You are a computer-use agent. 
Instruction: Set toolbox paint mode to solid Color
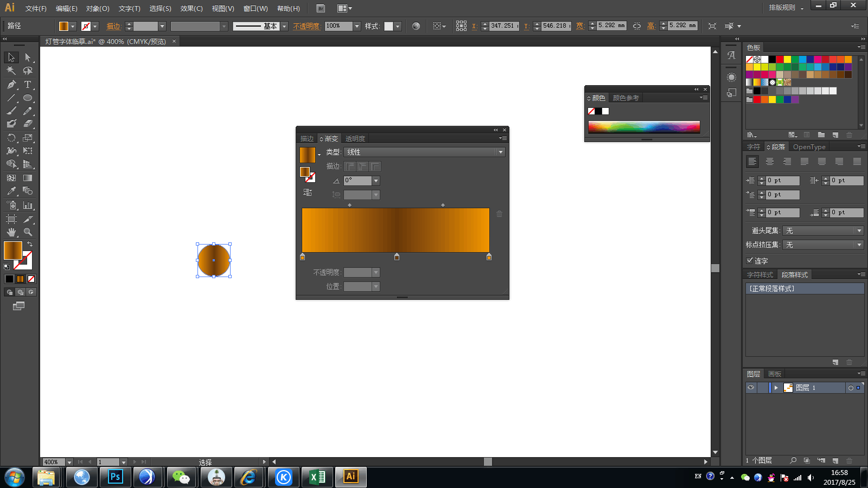[x=9, y=279]
